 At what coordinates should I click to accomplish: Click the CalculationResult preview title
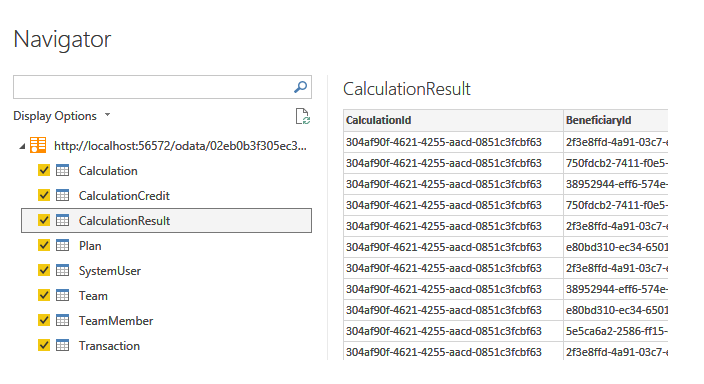click(407, 89)
